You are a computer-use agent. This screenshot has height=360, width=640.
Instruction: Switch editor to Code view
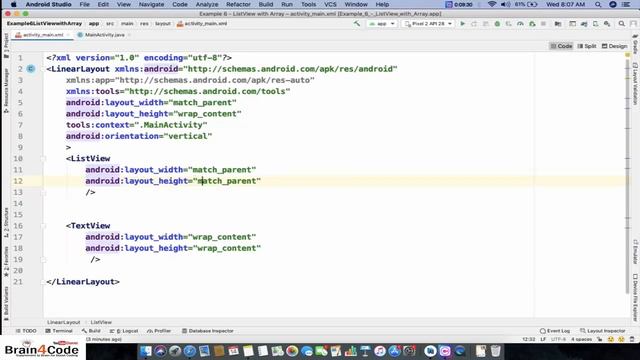561,46
